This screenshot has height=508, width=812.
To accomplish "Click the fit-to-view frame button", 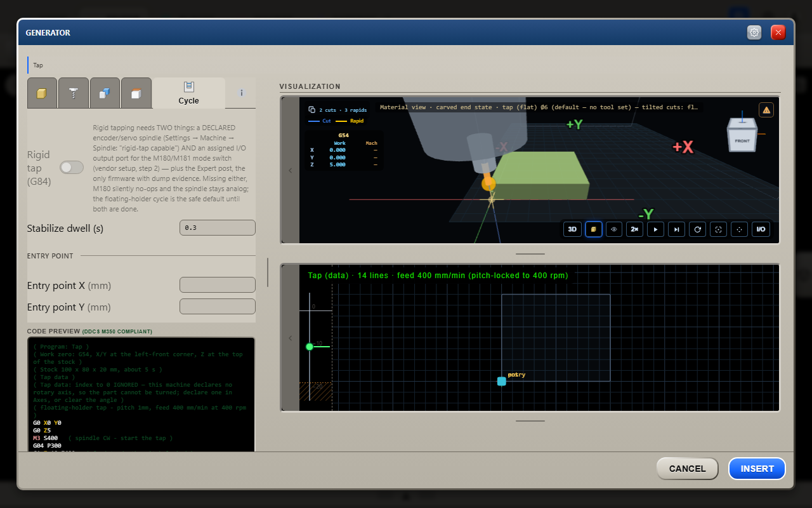I will 718,229.
